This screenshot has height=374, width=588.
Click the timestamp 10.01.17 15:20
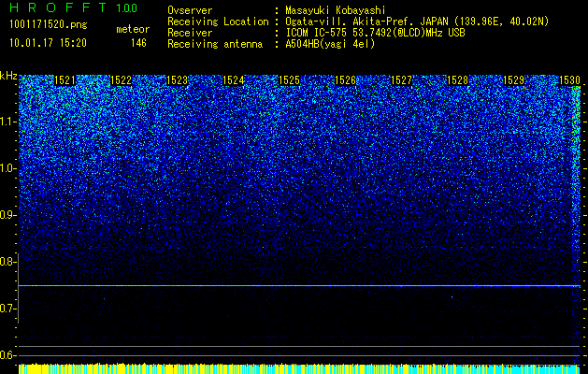pyautogui.click(x=48, y=43)
